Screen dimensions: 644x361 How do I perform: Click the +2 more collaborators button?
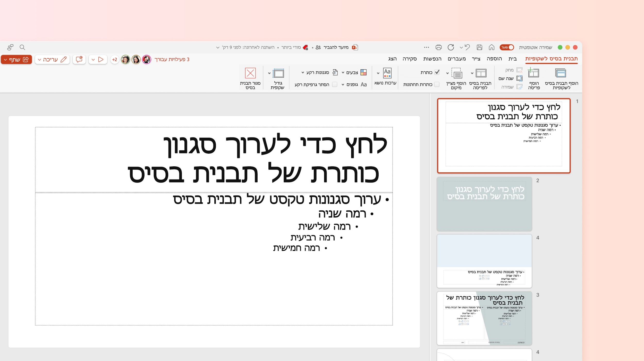click(x=114, y=60)
